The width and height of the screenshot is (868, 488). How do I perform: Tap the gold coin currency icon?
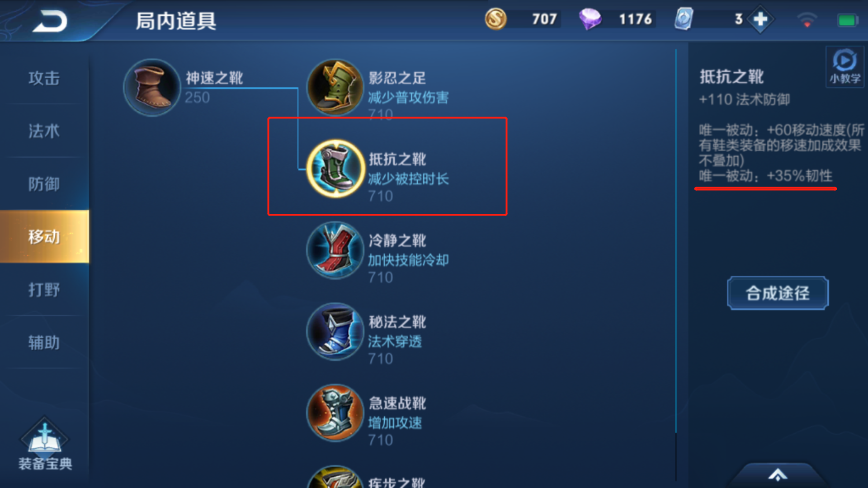[x=495, y=19]
